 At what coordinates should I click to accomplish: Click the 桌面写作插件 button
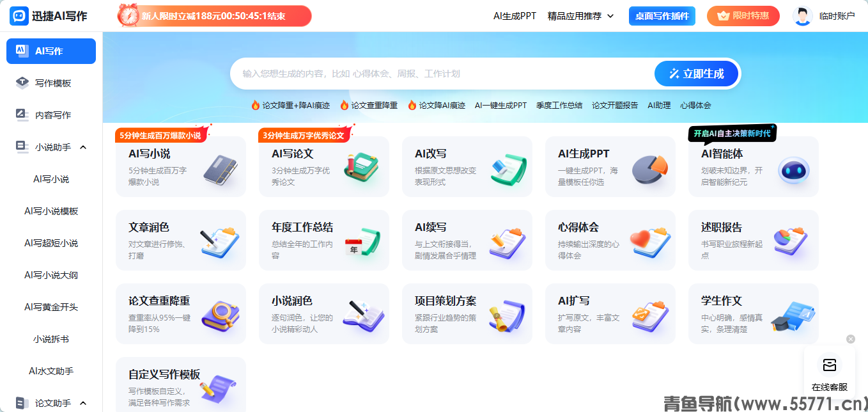[x=662, y=16]
